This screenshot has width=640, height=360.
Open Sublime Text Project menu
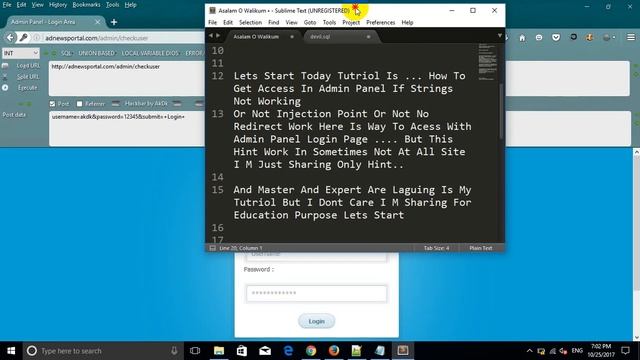tap(351, 22)
